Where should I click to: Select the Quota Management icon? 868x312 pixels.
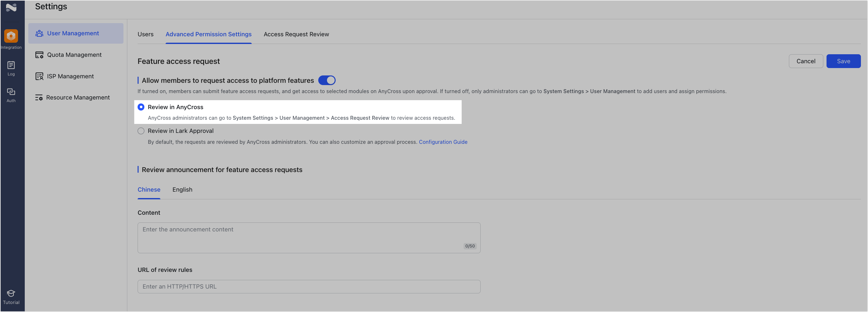(40, 55)
